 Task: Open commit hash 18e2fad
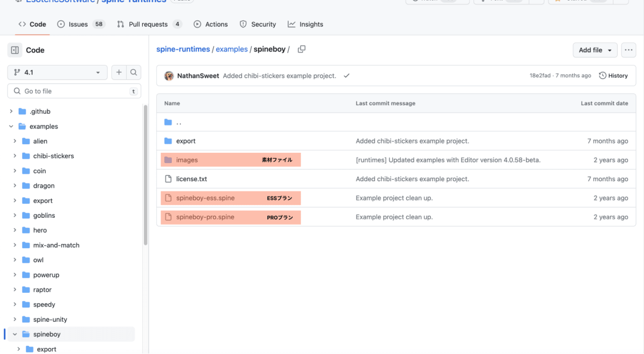[540, 76]
